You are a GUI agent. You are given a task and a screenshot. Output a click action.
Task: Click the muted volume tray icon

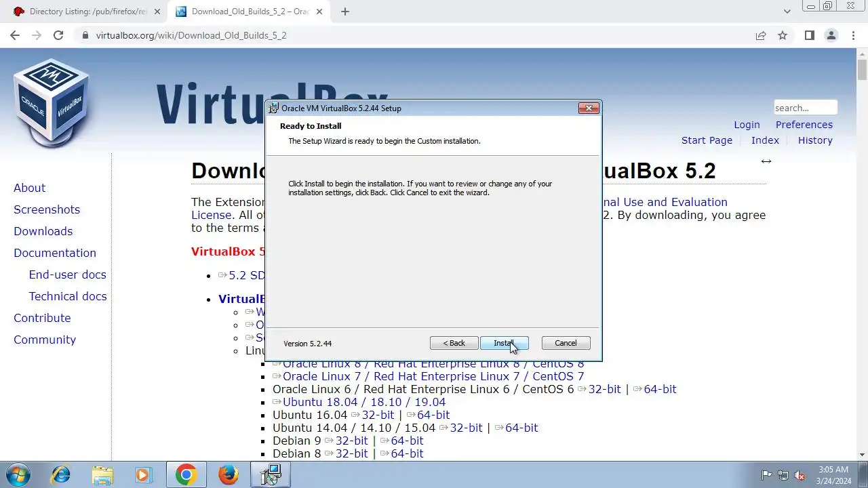tap(800, 475)
